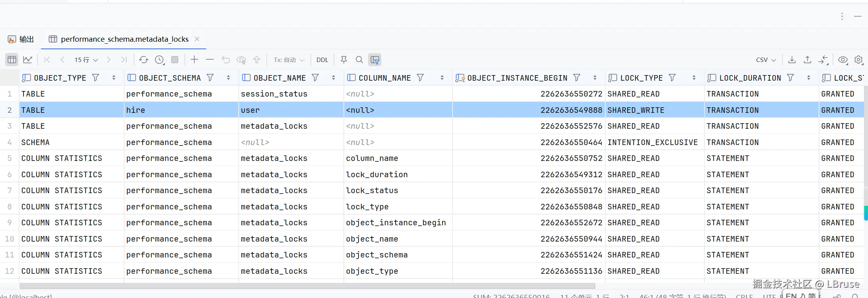Close the performance_schema.metadata_locks tab

(x=197, y=39)
